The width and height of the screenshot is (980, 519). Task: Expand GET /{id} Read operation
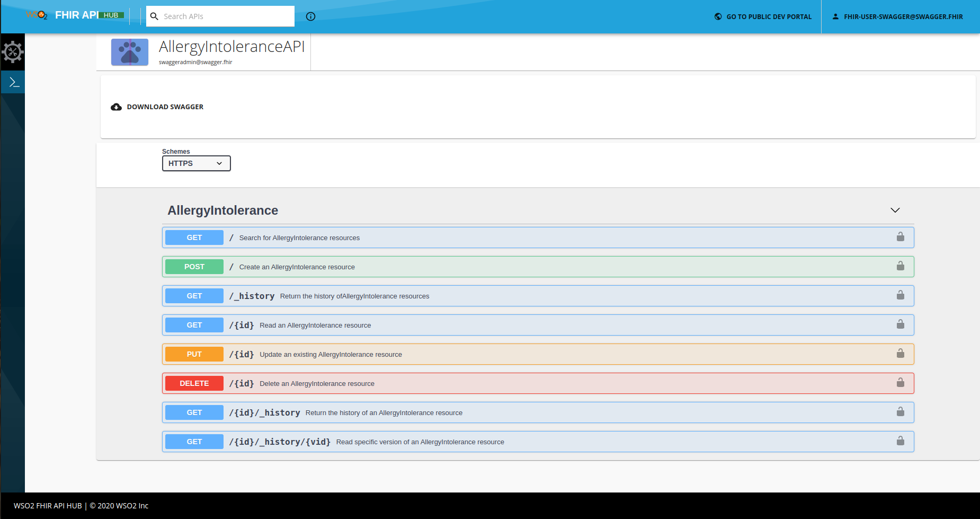tap(538, 325)
